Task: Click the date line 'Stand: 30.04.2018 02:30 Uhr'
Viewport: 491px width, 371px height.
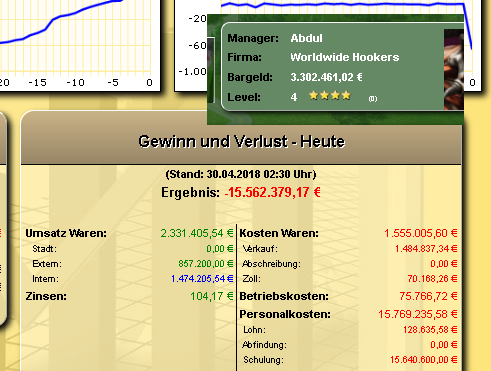Action: click(x=241, y=174)
